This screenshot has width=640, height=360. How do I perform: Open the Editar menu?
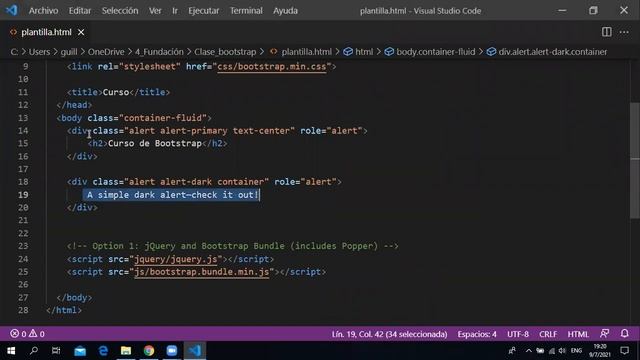[x=80, y=11]
